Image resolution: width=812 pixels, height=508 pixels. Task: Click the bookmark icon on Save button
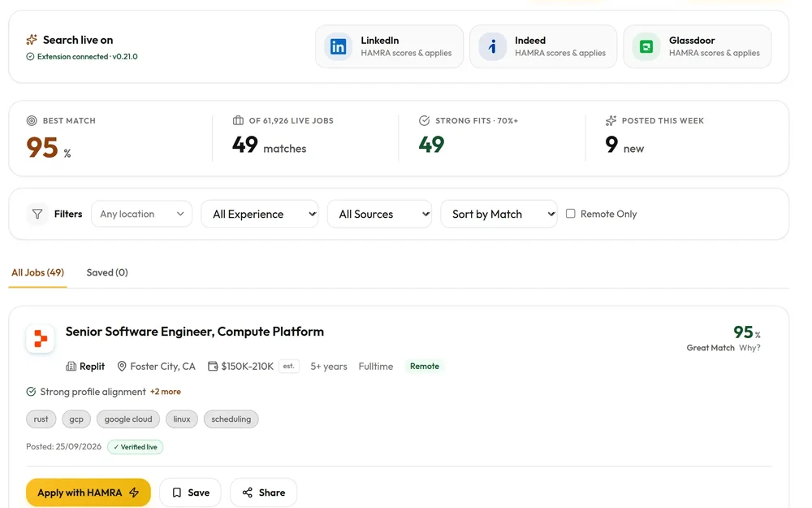tap(176, 493)
